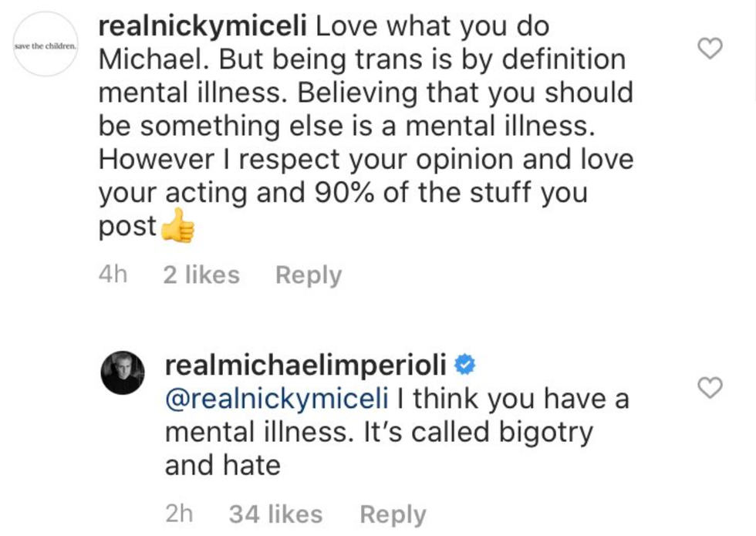Click the '4h' timestamp
The width and height of the screenshot is (756, 536).
pos(113,275)
